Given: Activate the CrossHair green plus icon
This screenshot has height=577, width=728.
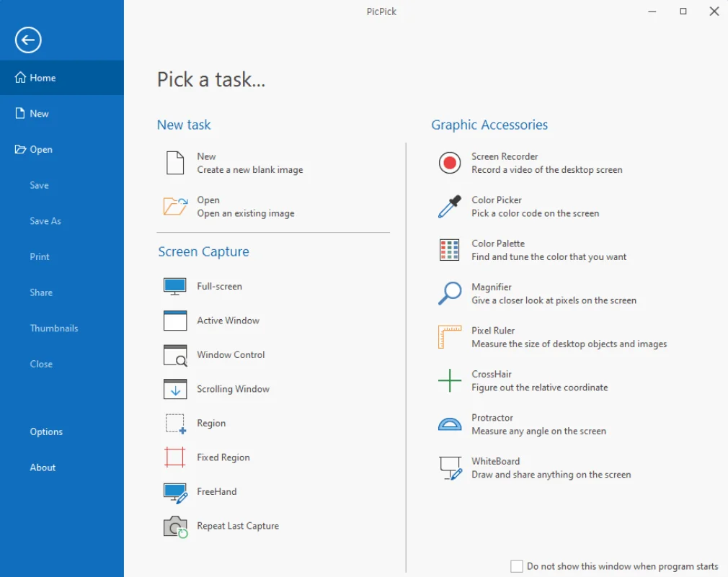Looking at the screenshot, I should point(450,380).
